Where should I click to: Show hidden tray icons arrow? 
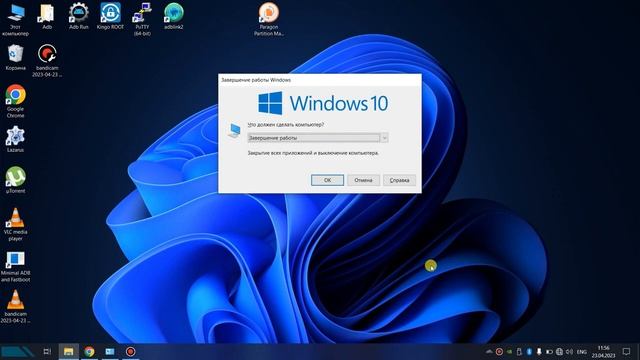tap(489, 351)
